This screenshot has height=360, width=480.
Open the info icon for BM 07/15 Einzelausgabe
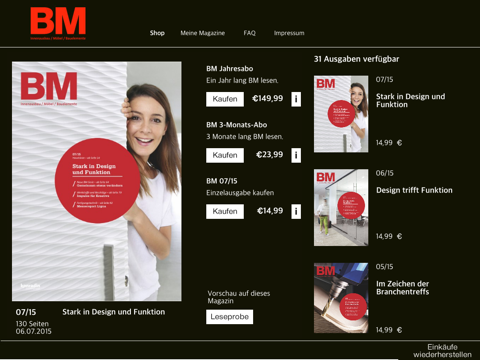(x=296, y=212)
